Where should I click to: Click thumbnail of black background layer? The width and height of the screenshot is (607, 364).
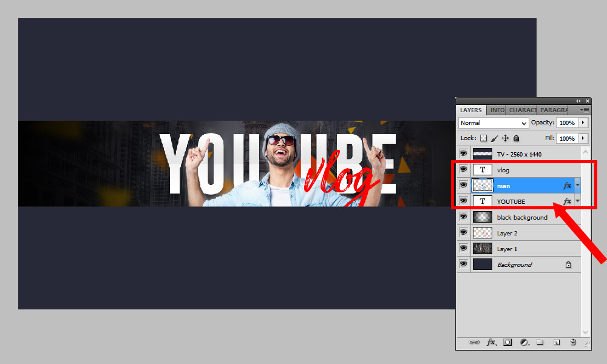pos(483,217)
